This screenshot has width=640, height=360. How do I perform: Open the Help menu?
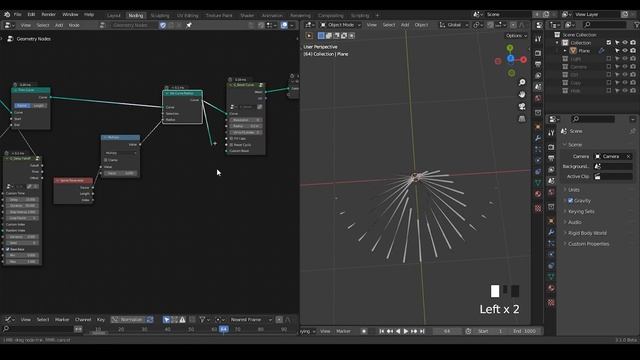(x=89, y=14)
